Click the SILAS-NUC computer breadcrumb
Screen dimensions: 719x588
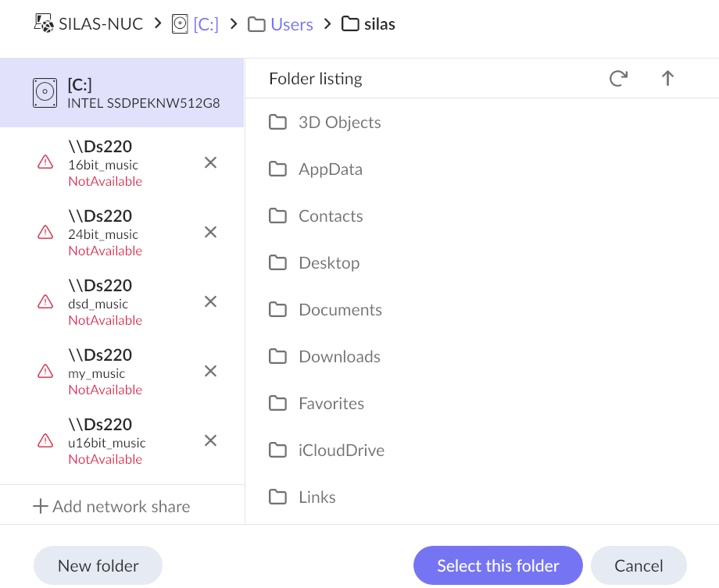click(x=89, y=24)
